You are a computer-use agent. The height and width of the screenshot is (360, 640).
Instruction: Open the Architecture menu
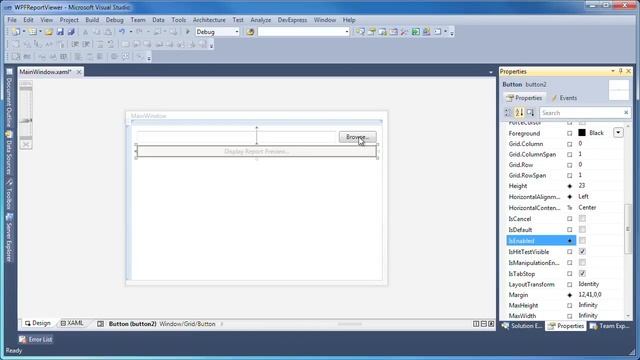point(209,20)
